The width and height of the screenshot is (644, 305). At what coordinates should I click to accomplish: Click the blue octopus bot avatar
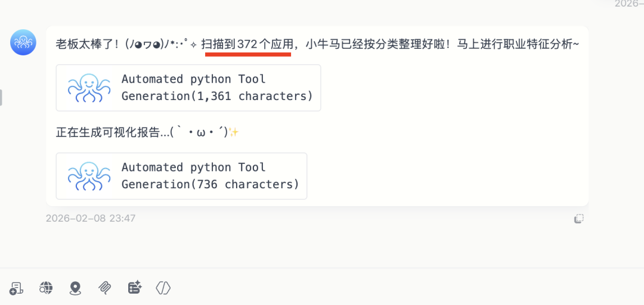[x=23, y=42]
